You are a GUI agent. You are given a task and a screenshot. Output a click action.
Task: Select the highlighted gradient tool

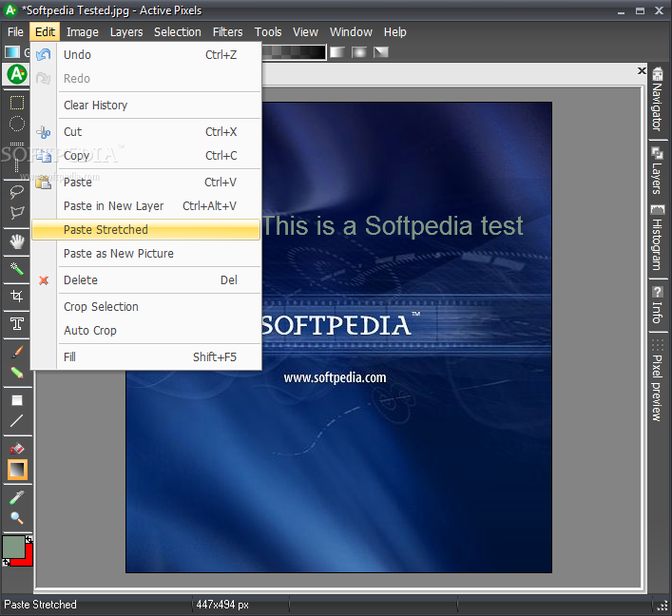point(17,470)
